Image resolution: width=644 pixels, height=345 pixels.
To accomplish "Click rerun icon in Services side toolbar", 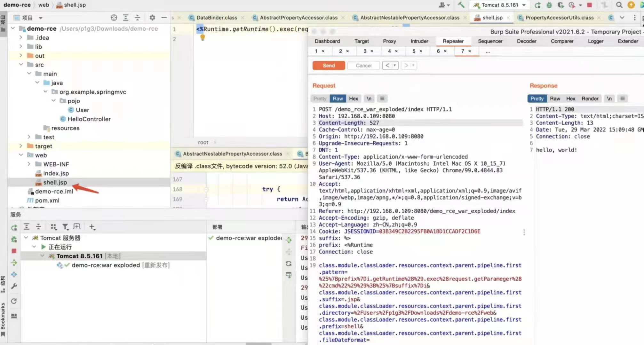I will (14, 227).
